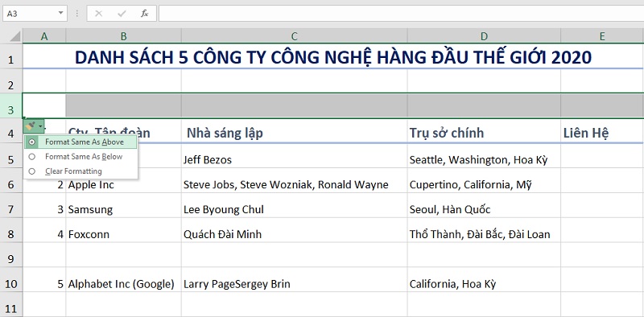
Task: Click the Insert Function fx icon
Action: 145,14
